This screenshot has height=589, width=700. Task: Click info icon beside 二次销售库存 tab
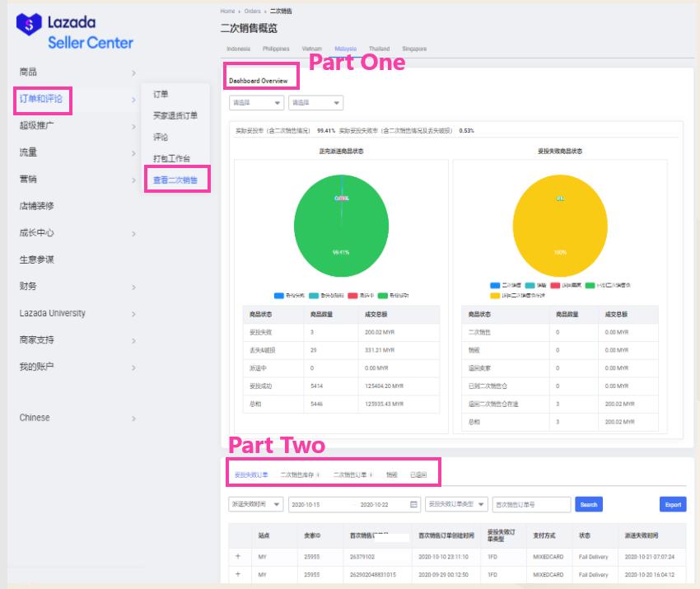coord(318,474)
